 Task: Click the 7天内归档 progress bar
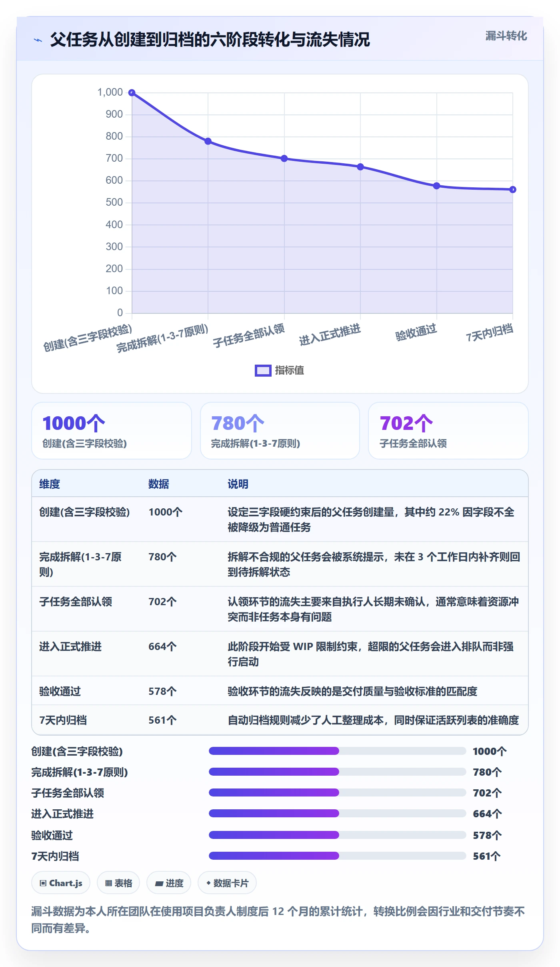tap(338, 856)
